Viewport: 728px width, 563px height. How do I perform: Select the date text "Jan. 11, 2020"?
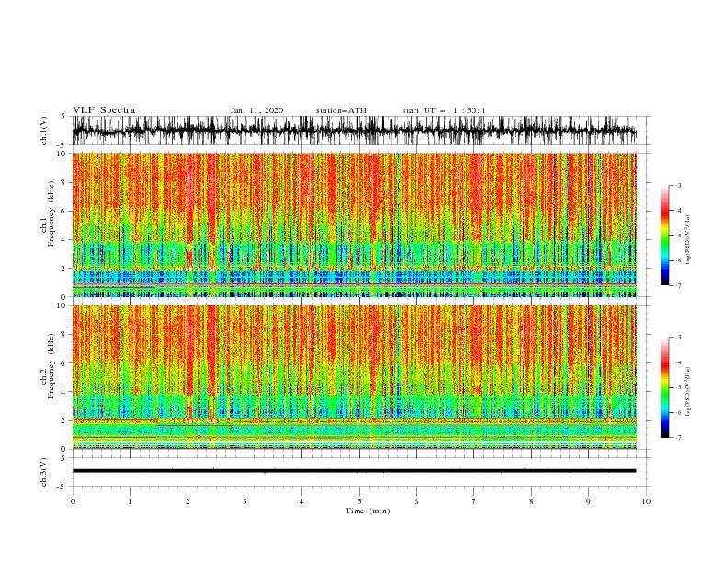pos(256,110)
